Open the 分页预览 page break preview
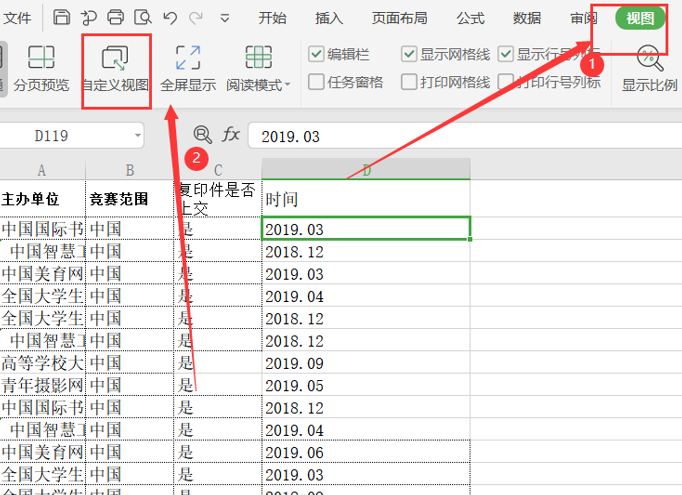This screenshot has width=682, height=495. coord(41,69)
